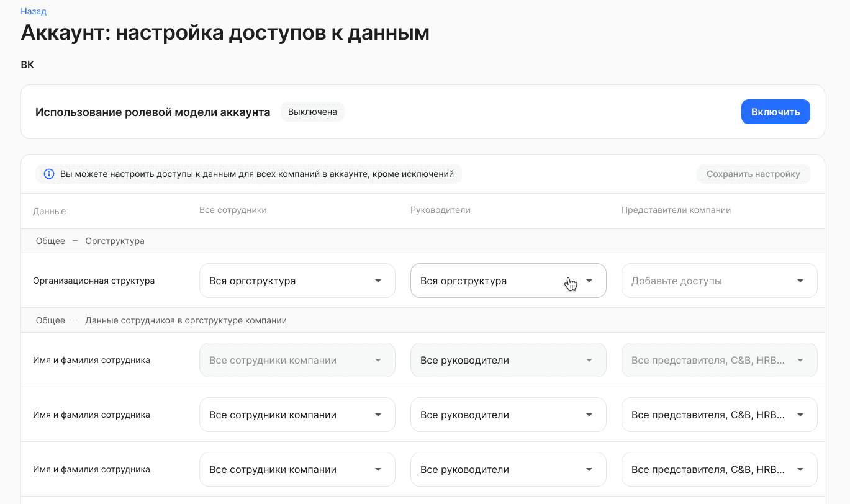Click the "Сохранить настройку" button
The width and height of the screenshot is (850, 504).
click(x=753, y=174)
